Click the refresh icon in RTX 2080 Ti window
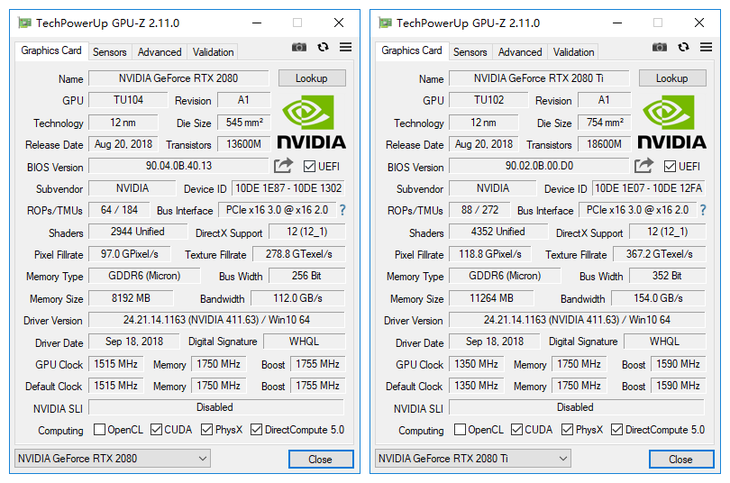Viewport: 730px width, 483px height. click(x=683, y=47)
